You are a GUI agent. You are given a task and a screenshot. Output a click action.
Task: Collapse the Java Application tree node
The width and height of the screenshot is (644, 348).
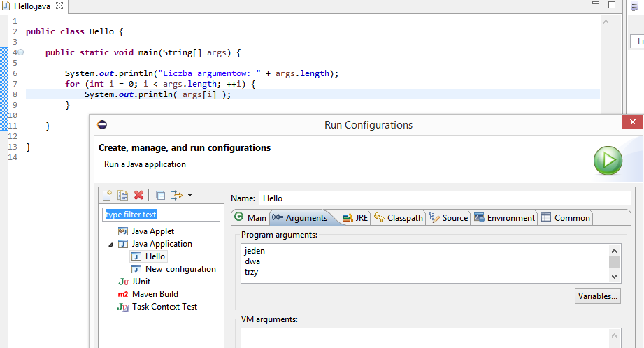pyautogui.click(x=110, y=245)
